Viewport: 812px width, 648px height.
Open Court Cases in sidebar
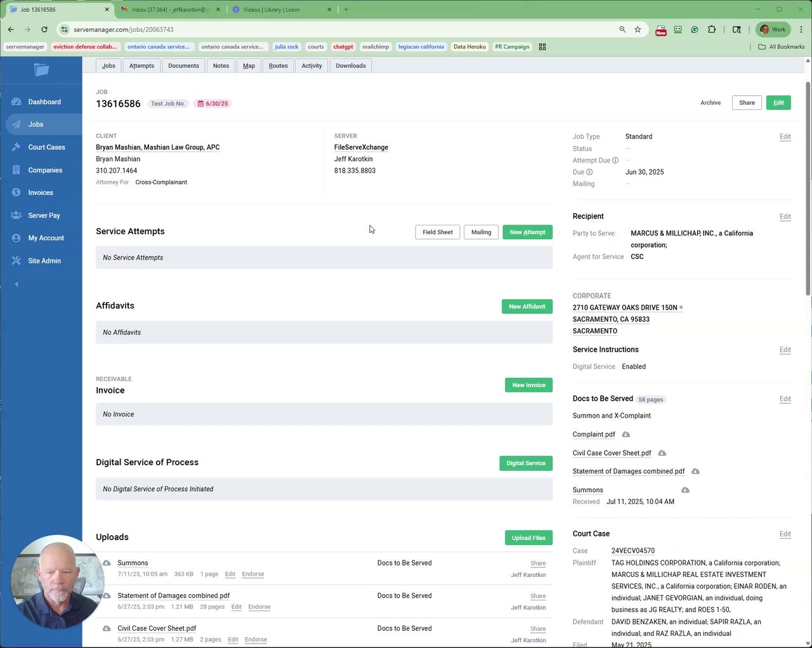[x=46, y=147]
